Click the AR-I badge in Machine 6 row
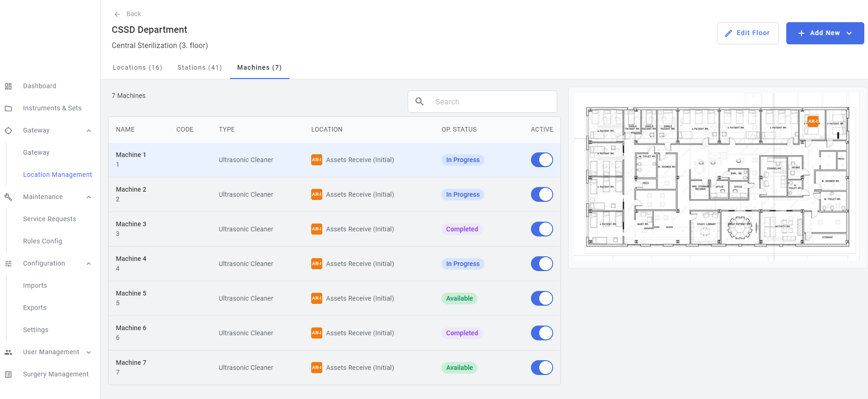The width and height of the screenshot is (868, 399). pos(317,333)
